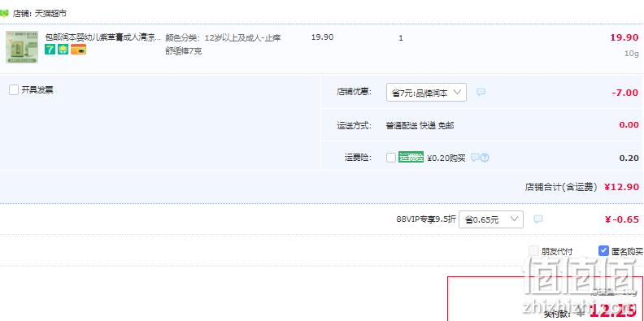Open the product thumbnail image
644x321 pixels.
point(22,47)
